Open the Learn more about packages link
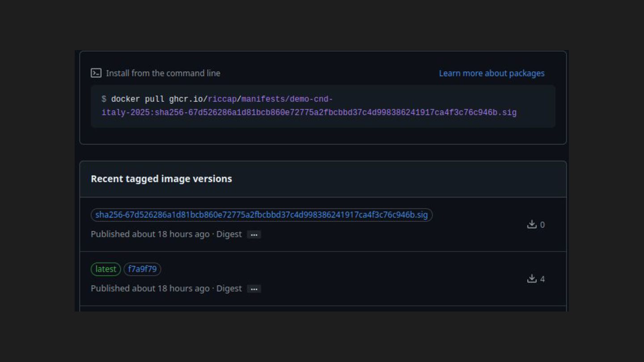 coord(491,73)
